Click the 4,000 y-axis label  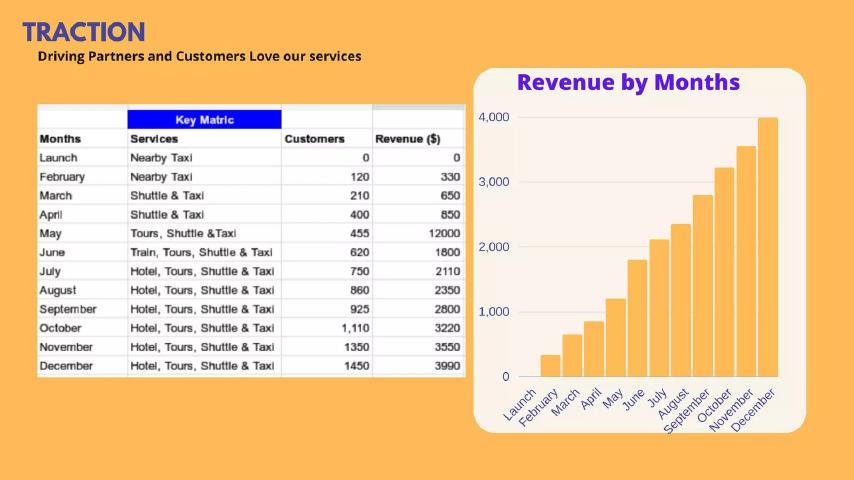pyautogui.click(x=494, y=117)
